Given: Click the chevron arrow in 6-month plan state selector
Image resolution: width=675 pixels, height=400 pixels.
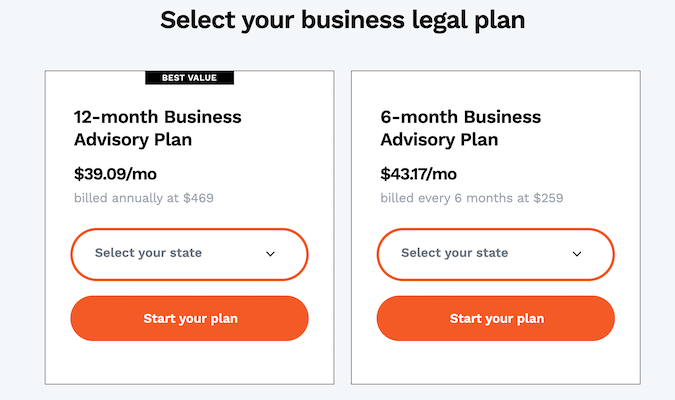Looking at the screenshot, I should tap(576, 254).
